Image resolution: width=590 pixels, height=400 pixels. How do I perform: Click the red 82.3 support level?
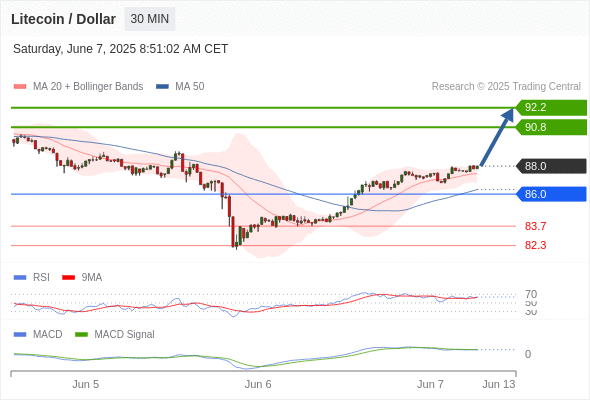pyautogui.click(x=535, y=245)
